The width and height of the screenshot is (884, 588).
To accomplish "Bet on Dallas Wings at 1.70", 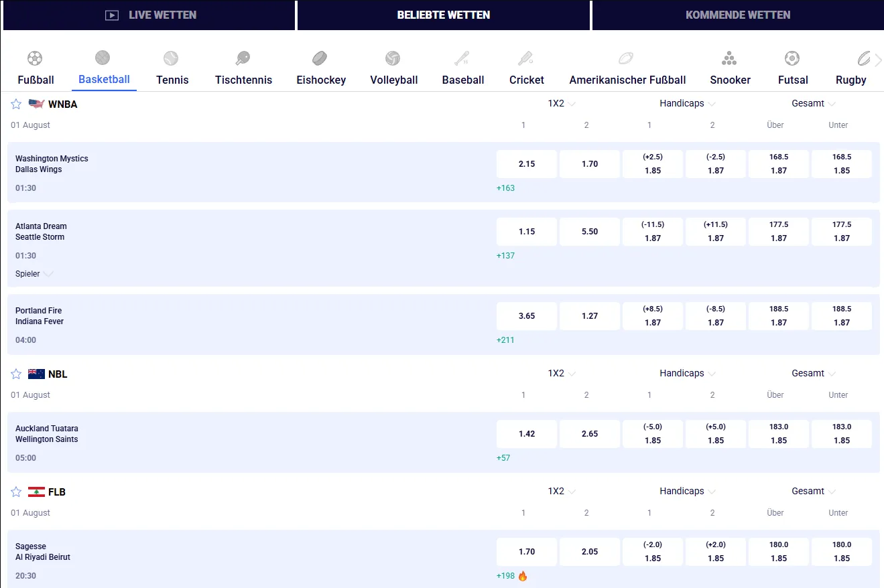I will click(590, 164).
